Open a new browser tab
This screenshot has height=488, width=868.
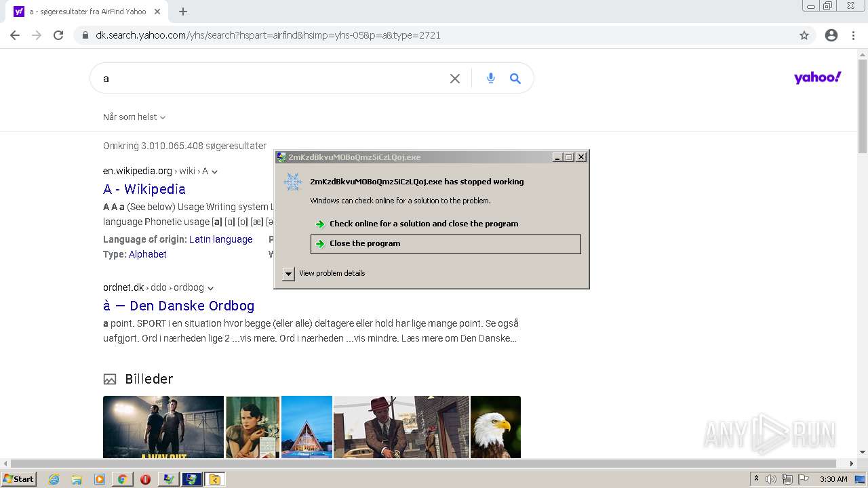click(183, 12)
